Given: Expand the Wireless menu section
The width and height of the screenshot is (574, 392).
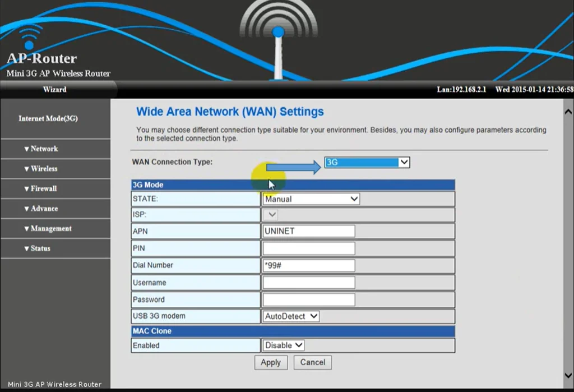Looking at the screenshot, I should (41, 169).
